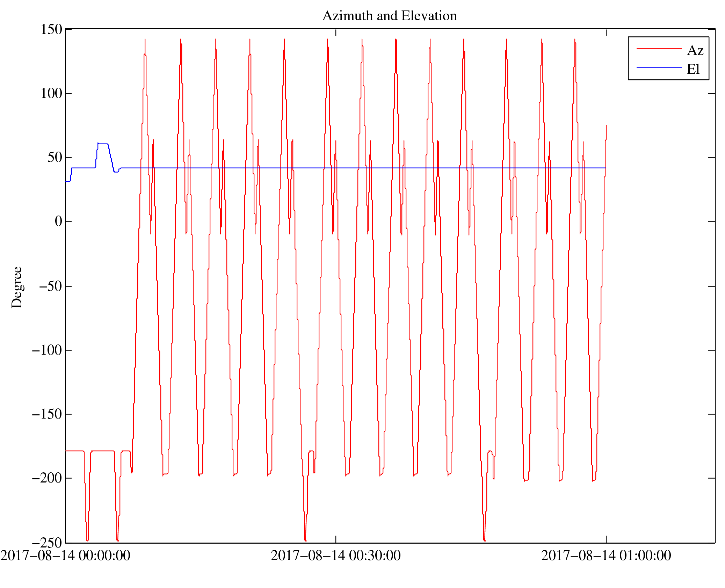
Task: Click the y-axis tick label 150
Action: pyautogui.click(x=51, y=29)
